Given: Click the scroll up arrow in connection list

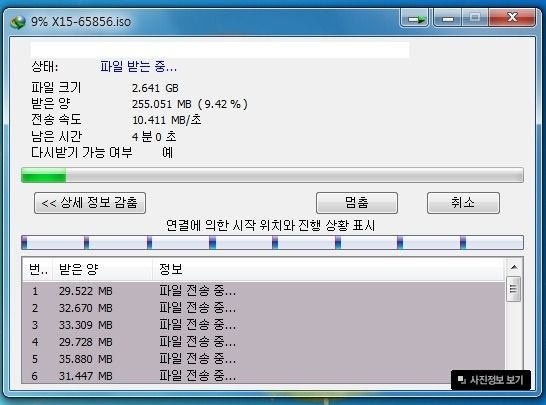Looking at the screenshot, I should coord(514,267).
